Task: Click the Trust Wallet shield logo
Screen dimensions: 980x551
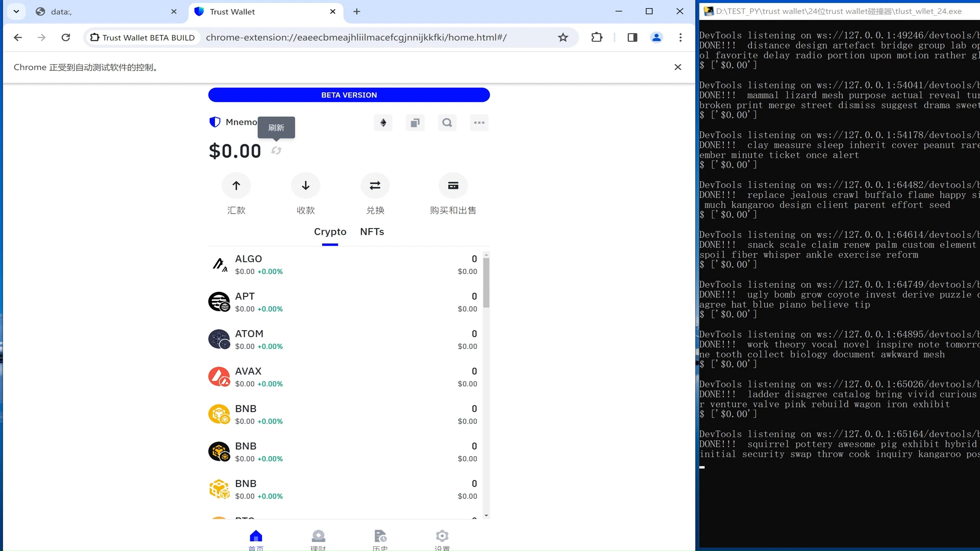Action: pyautogui.click(x=215, y=122)
